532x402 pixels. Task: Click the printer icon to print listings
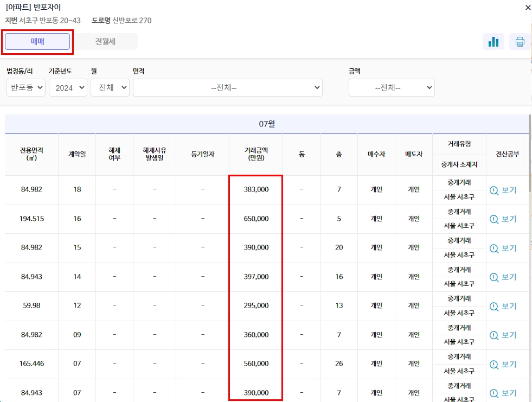[x=520, y=41]
